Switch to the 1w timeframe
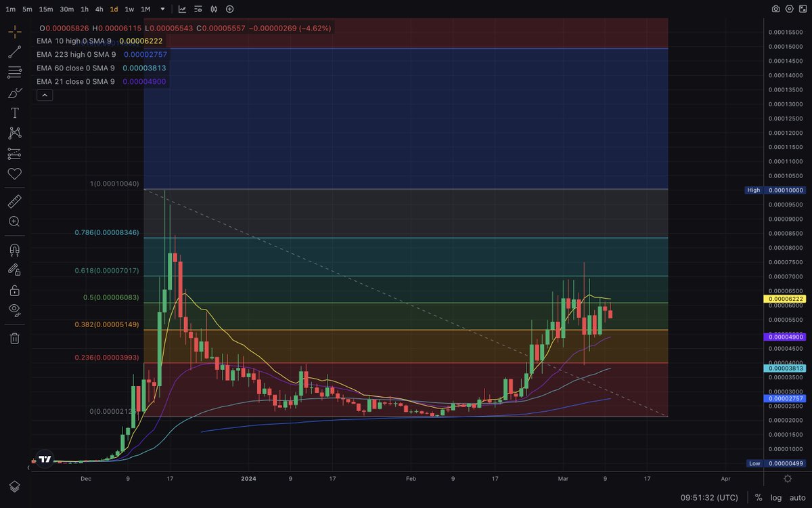Screen dimensions: 812x508 click(129, 9)
